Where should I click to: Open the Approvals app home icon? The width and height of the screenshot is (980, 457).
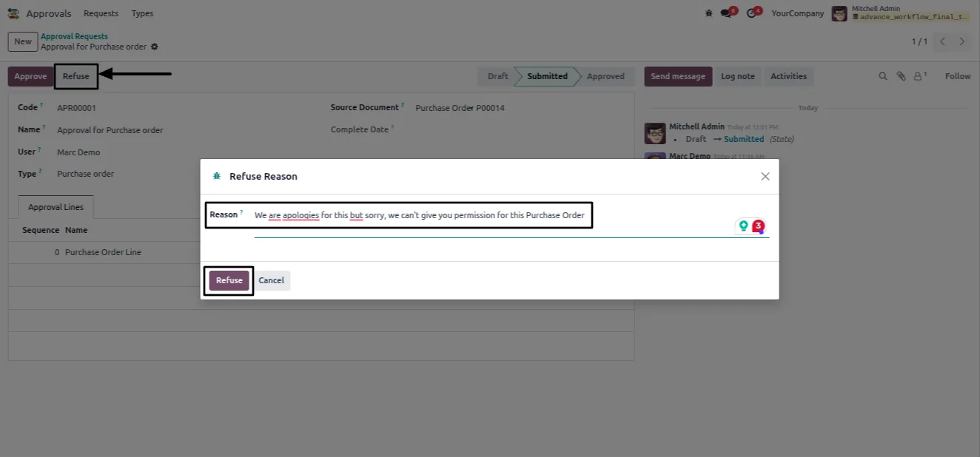13,13
